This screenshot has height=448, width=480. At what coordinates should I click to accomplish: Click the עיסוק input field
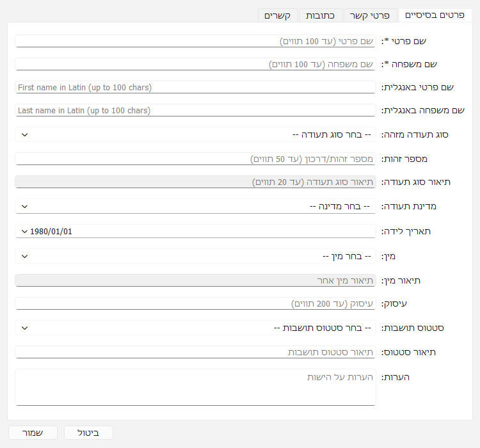click(x=195, y=303)
